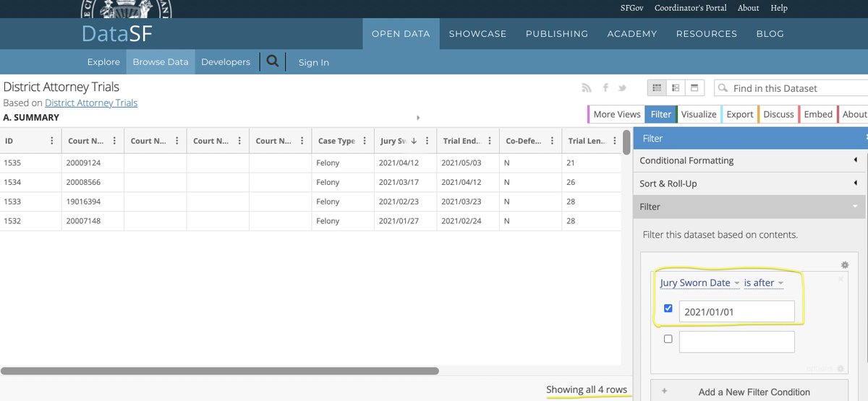Check the empty filter value checkbox
Screen dimensions: 868x401
[x=668, y=339]
